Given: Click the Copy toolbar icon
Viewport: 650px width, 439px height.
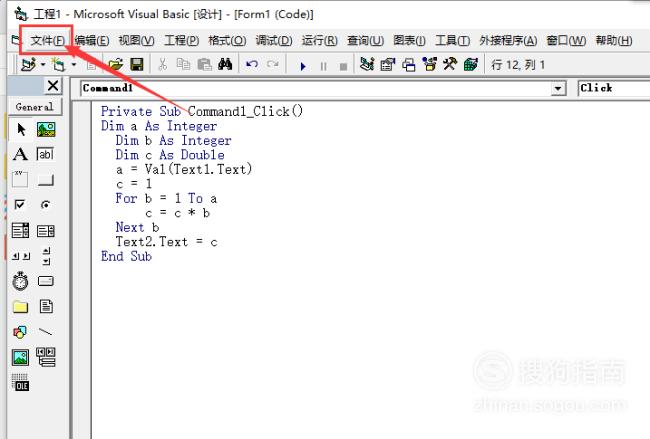Looking at the screenshot, I should [183, 65].
